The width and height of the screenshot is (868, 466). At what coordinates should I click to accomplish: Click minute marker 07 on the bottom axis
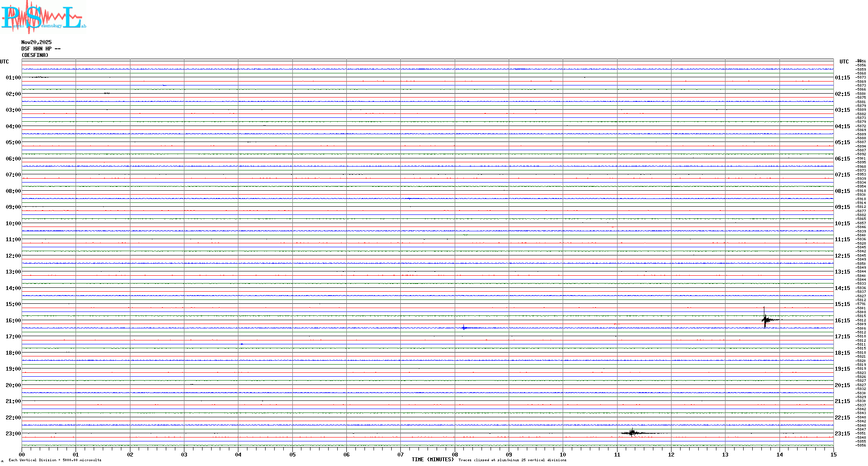pos(401,454)
